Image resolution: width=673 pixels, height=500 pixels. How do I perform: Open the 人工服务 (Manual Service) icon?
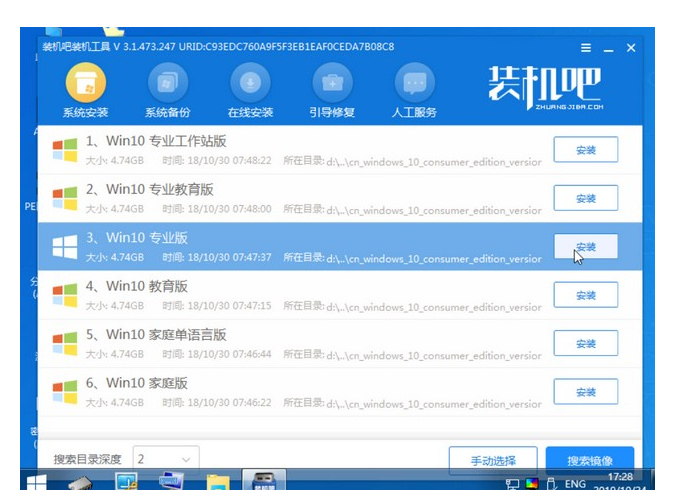(414, 87)
